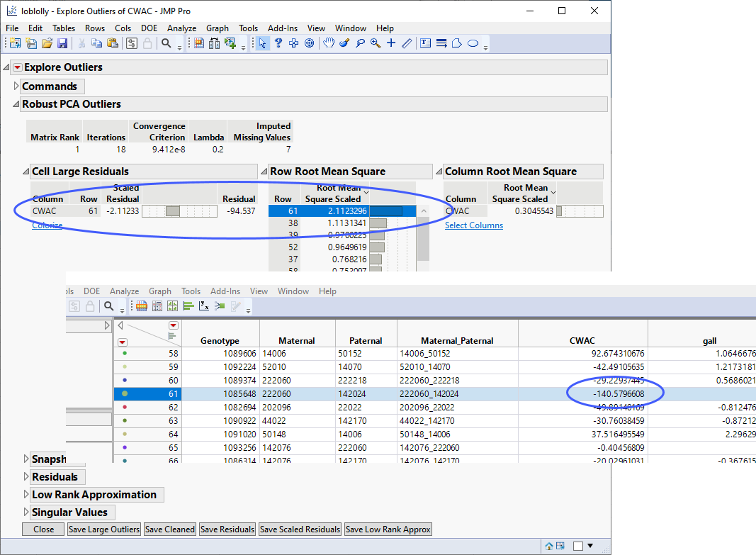Click the Colorize link
This screenshot has width=756, height=555.
click(x=47, y=225)
